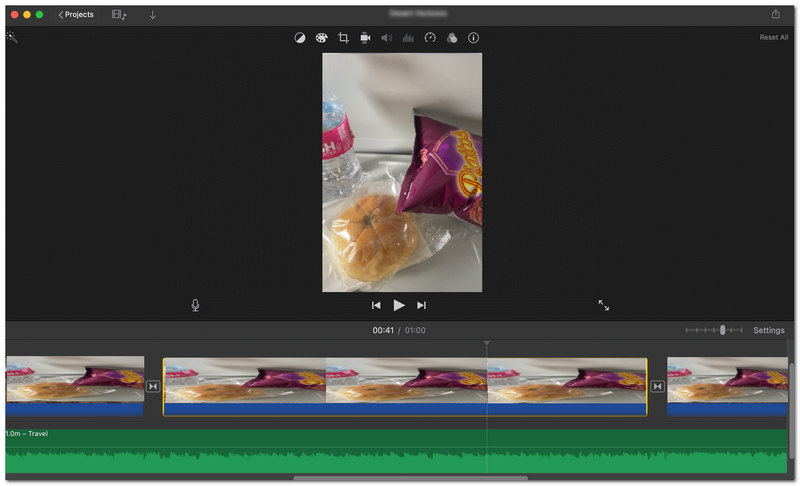Select the first clip in timeline
Viewport: 800px width, 486px height.
tap(75, 386)
